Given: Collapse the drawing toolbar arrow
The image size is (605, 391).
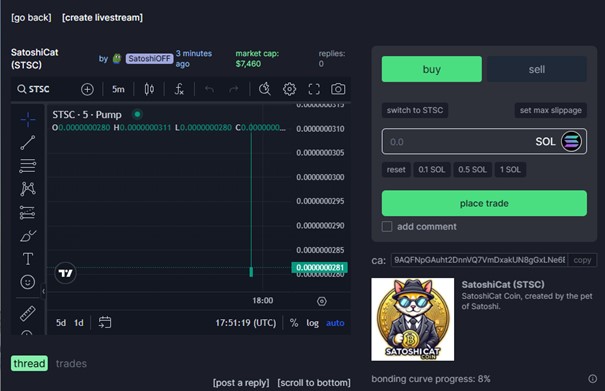Looking at the screenshot, I should coord(43,291).
